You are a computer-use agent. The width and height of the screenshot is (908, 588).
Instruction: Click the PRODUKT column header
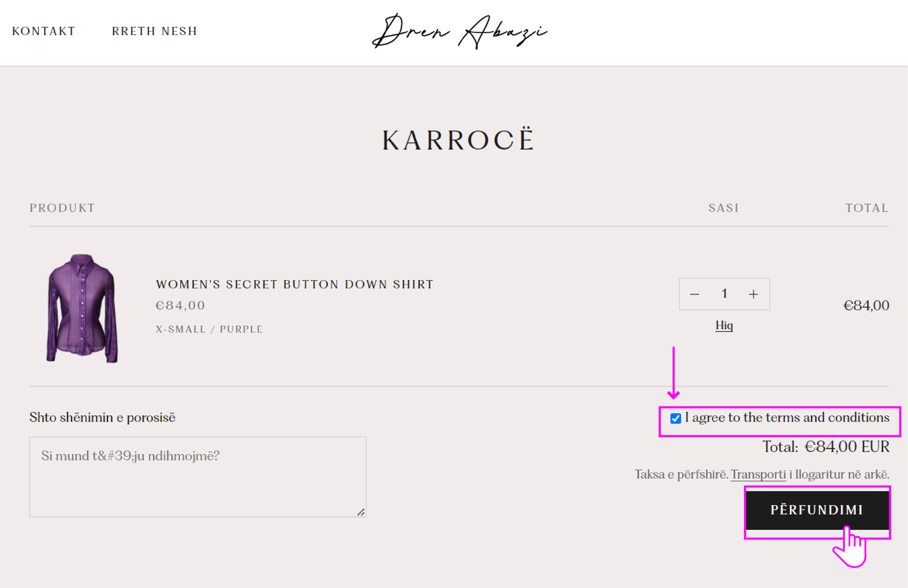pos(62,208)
